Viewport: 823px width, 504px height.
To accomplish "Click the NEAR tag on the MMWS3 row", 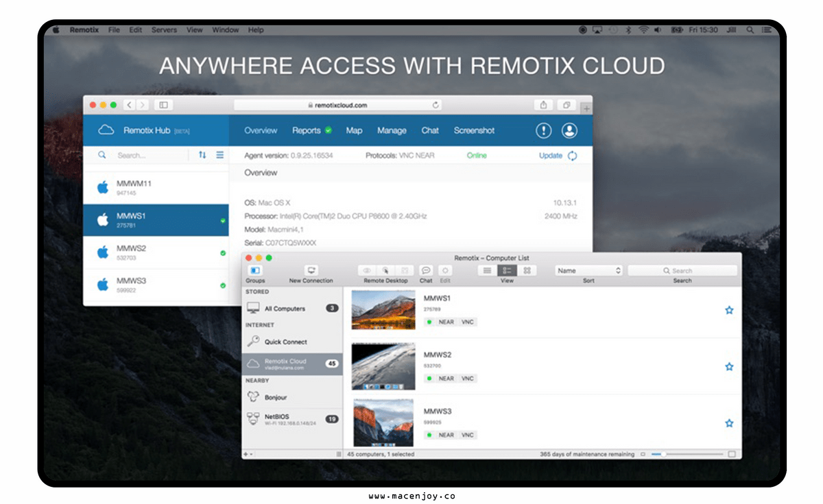I will (x=446, y=435).
